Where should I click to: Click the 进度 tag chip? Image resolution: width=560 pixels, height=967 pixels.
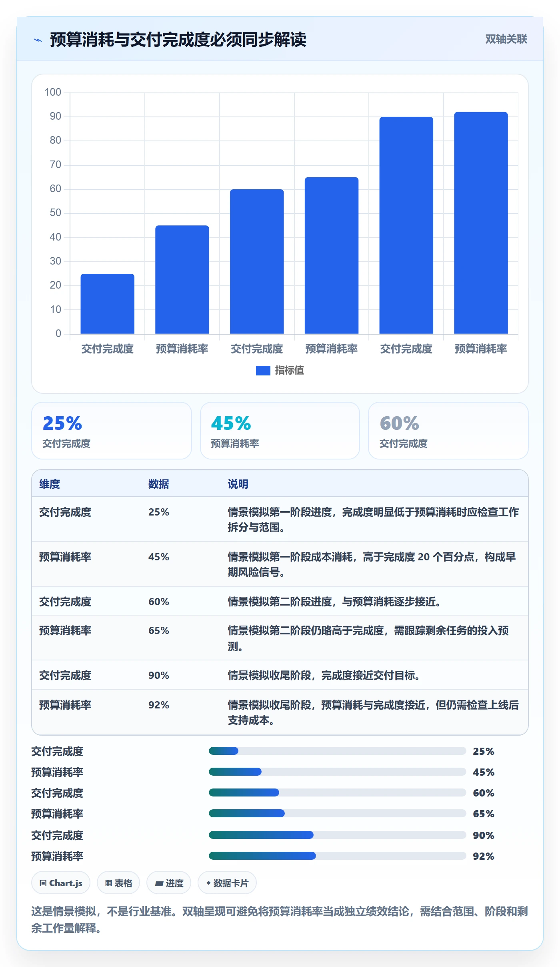point(169,883)
